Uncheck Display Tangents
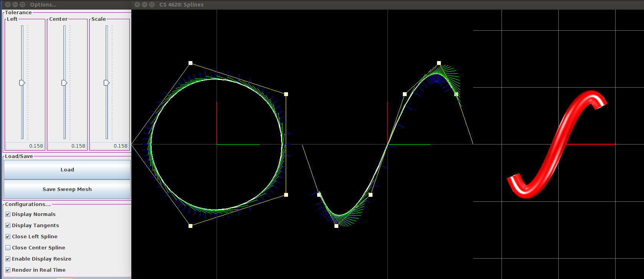 pos(8,226)
